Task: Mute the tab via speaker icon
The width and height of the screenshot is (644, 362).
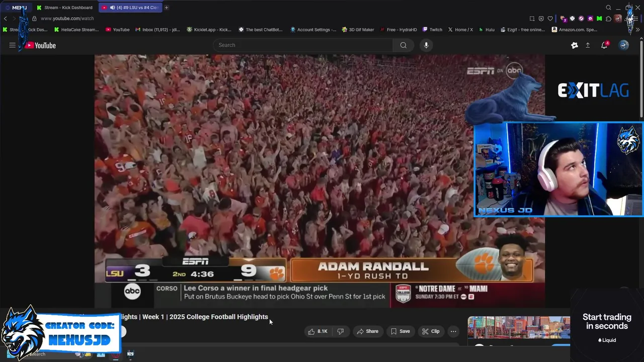Action: 112,8
